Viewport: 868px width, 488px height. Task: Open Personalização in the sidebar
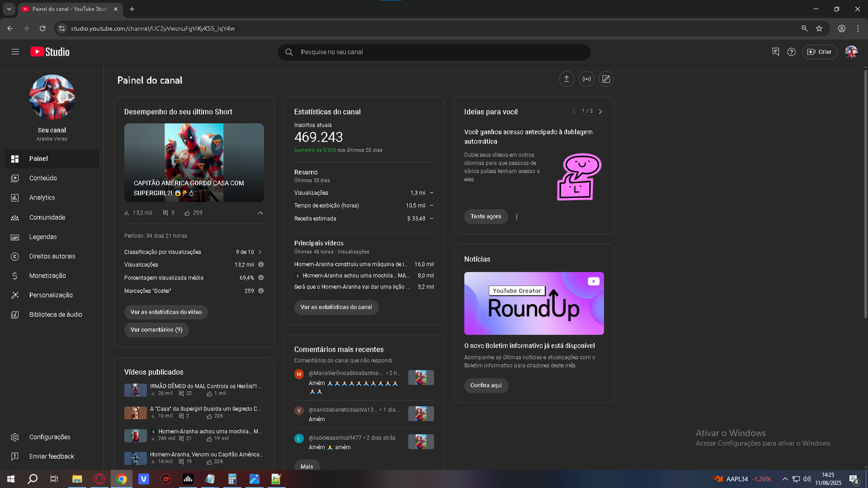point(52,296)
